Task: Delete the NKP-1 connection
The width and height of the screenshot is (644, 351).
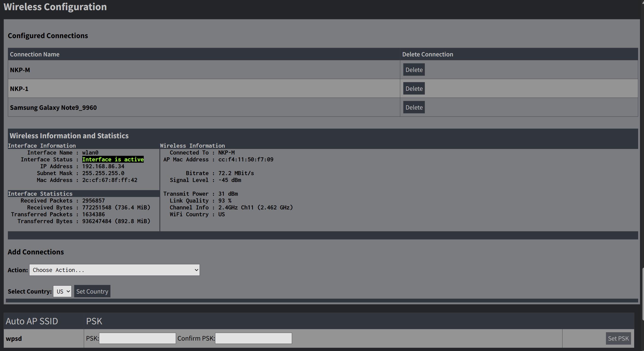Action: [414, 88]
